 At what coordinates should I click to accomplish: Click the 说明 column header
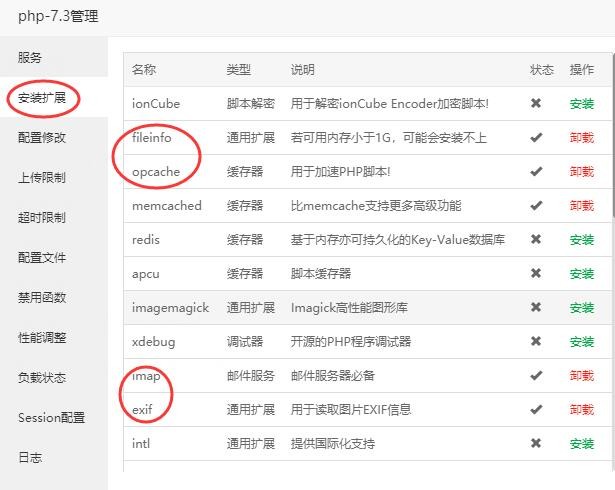pyautogui.click(x=302, y=70)
